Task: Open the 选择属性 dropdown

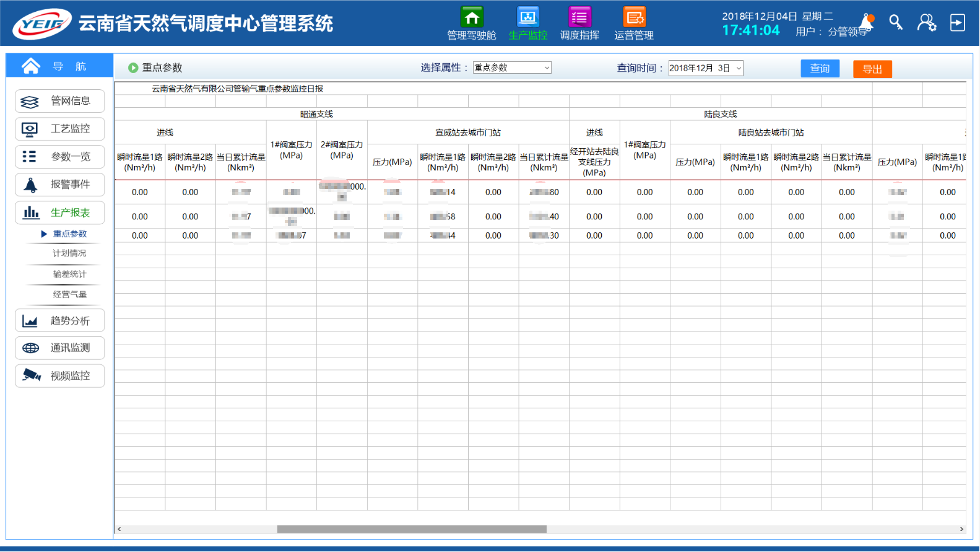Action: click(512, 68)
